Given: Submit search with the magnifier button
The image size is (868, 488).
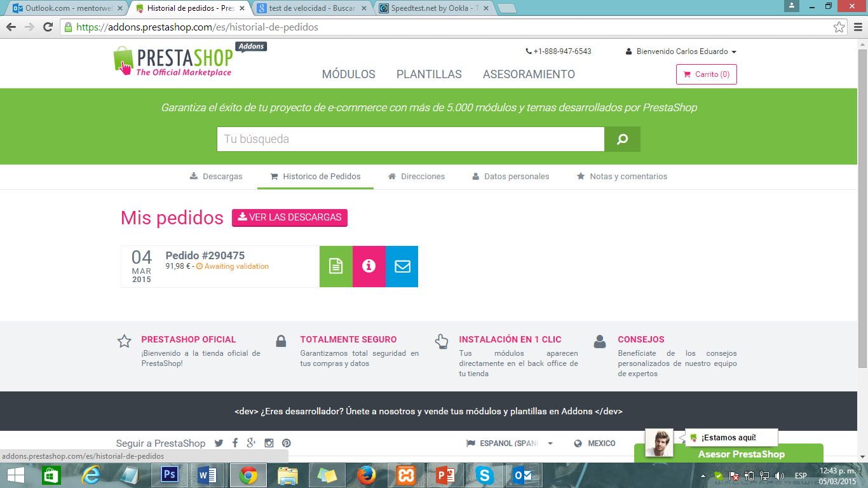Looking at the screenshot, I should pos(622,139).
